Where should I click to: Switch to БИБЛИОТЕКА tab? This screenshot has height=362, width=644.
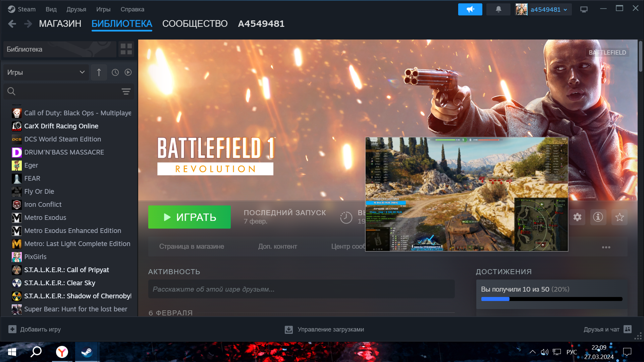122,24
